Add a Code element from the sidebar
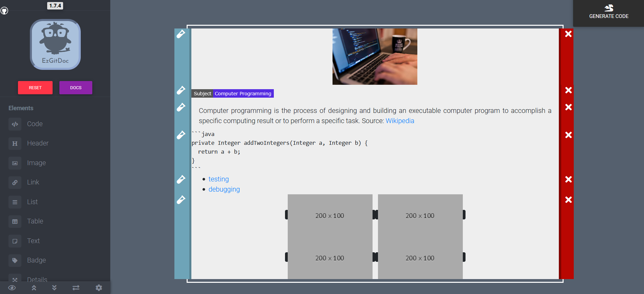 tap(25, 124)
